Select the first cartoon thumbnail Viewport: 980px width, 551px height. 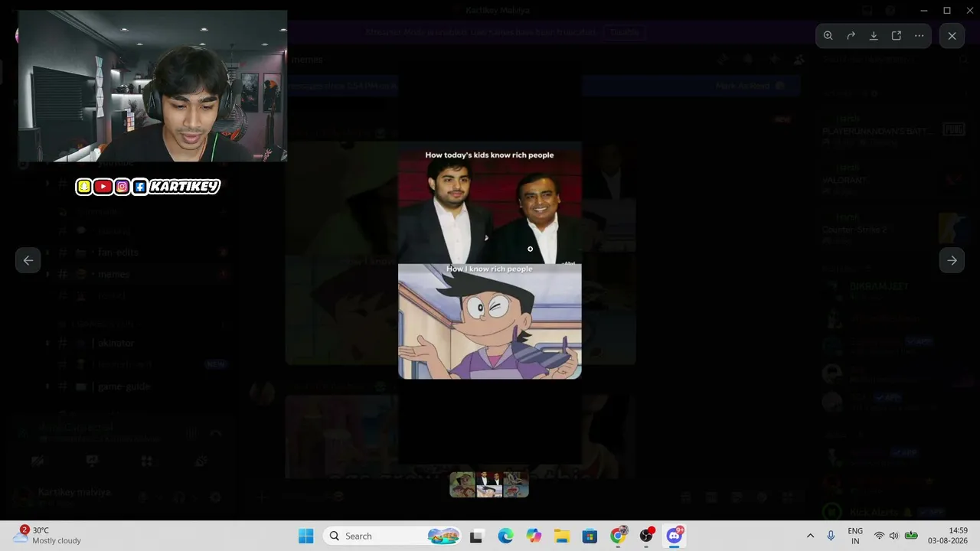462,484
